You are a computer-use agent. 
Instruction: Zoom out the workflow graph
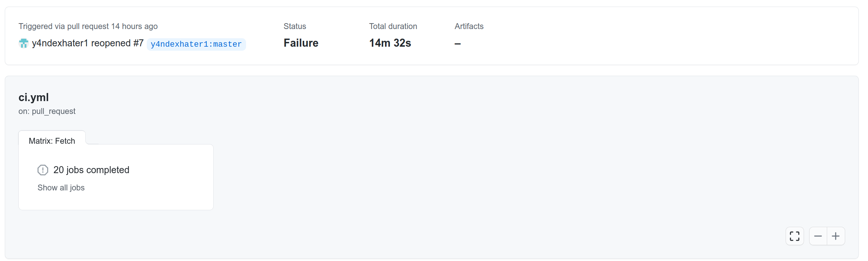tap(818, 236)
